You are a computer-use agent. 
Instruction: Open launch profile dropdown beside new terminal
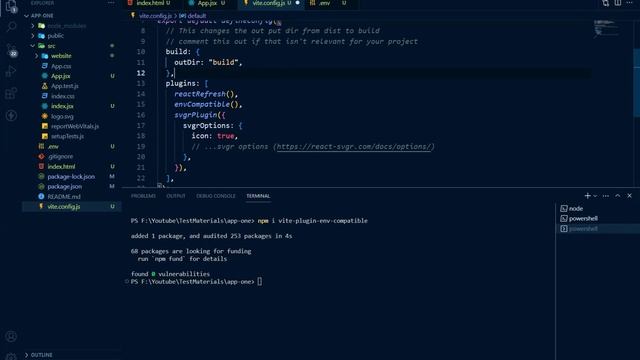[595, 196]
